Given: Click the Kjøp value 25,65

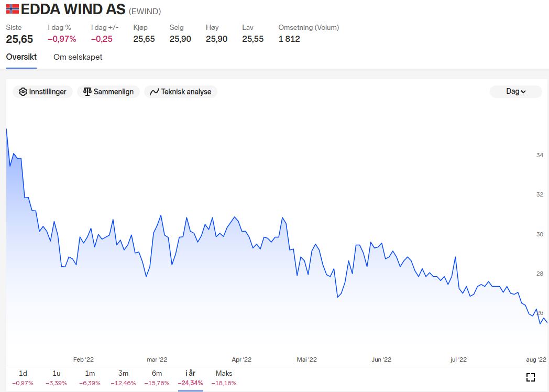Looking at the screenshot, I should coord(144,39).
